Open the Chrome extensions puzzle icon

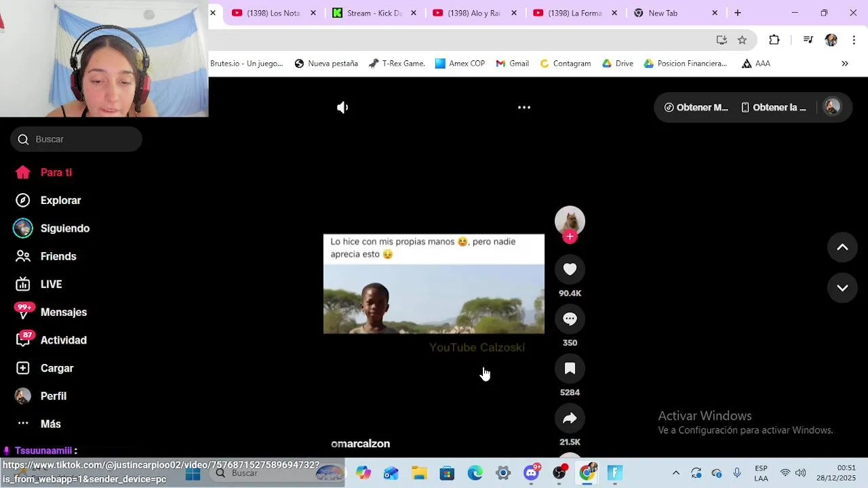click(x=774, y=40)
